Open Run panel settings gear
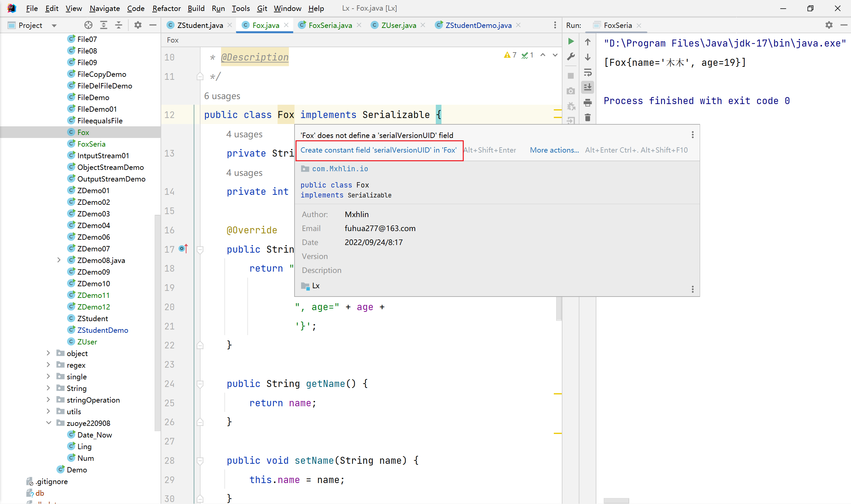851x504 pixels. point(829,25)
